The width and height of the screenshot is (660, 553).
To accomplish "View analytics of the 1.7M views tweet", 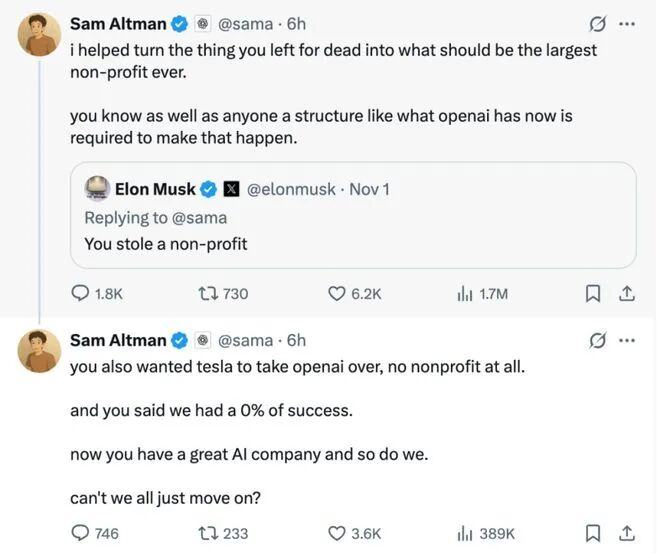I will click(465, 294).
